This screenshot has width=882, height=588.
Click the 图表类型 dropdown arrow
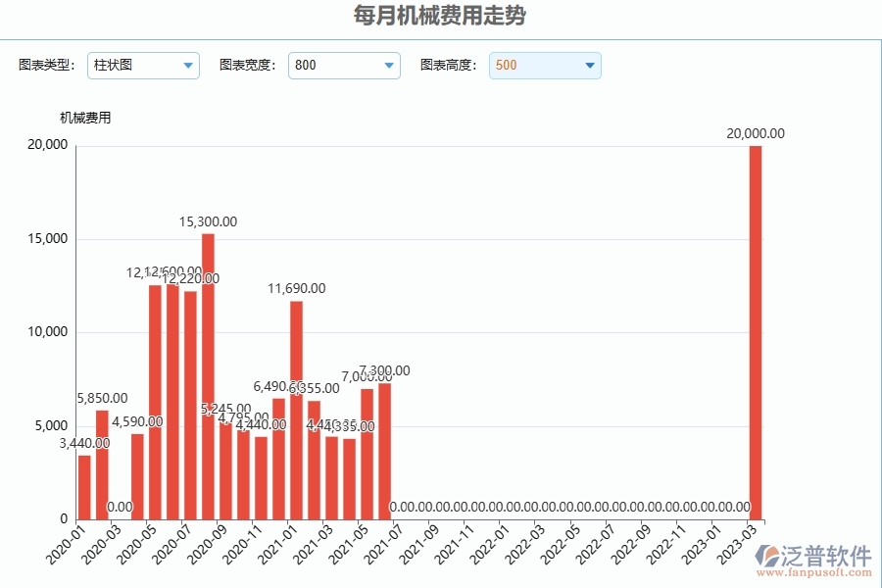188,66
